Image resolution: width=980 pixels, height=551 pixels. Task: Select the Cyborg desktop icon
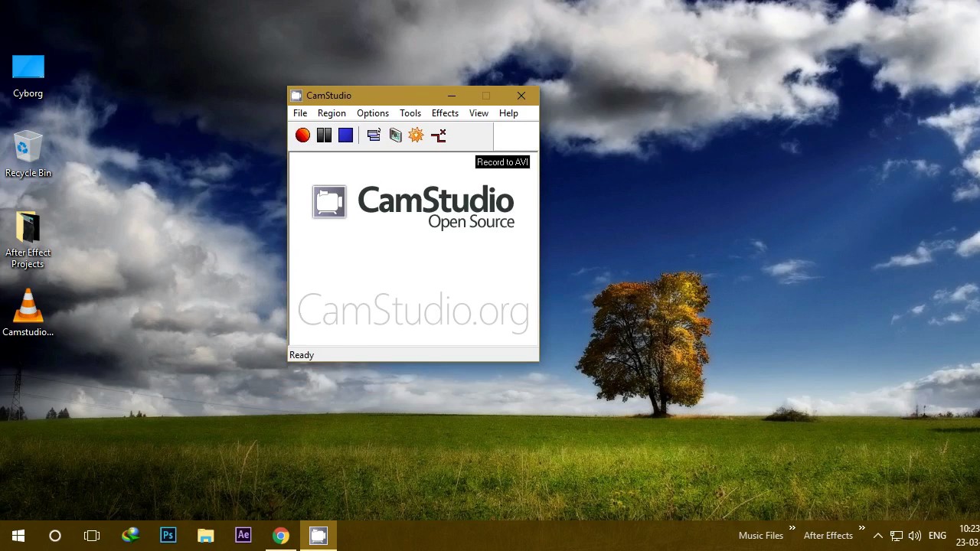coord(28,77)
